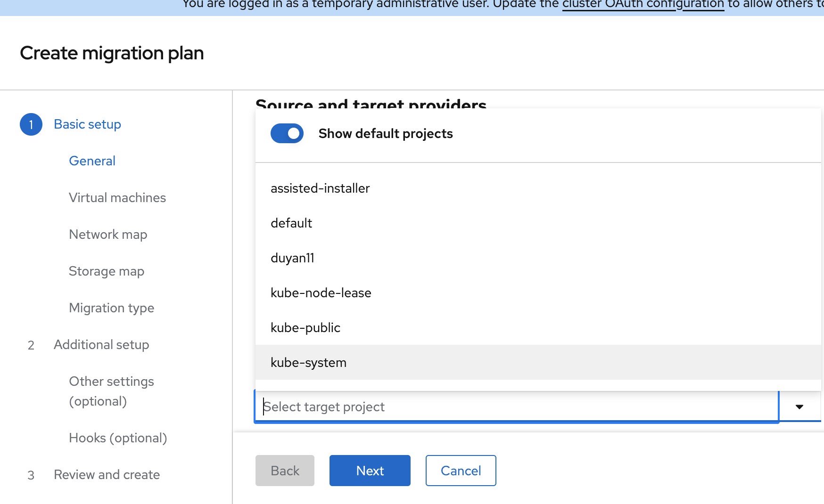Click the step 1 circle icon
The width and height of the screenshot is (824, 504).
point(31,124)
